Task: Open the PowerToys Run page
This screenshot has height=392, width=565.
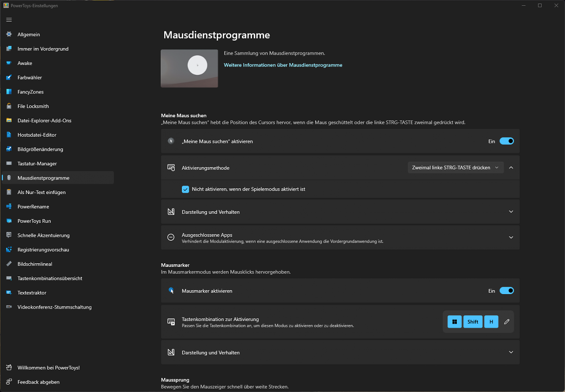Action: pos(58,221)
